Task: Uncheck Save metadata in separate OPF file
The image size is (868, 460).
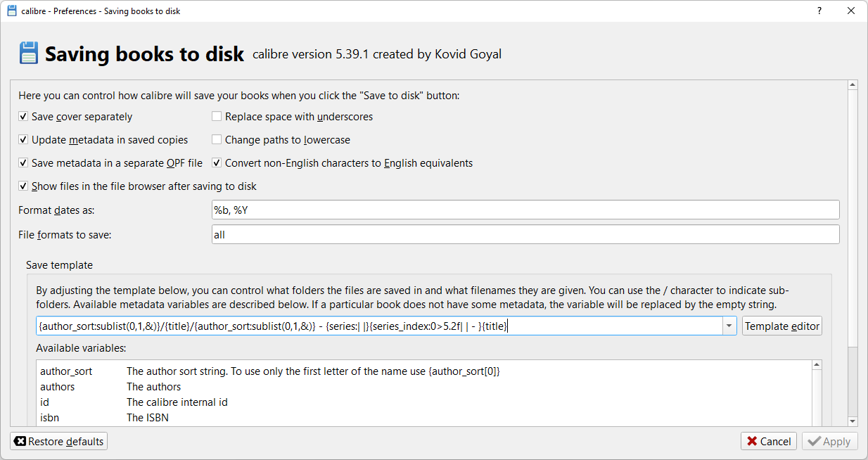Action: click(x=23, y=163)
